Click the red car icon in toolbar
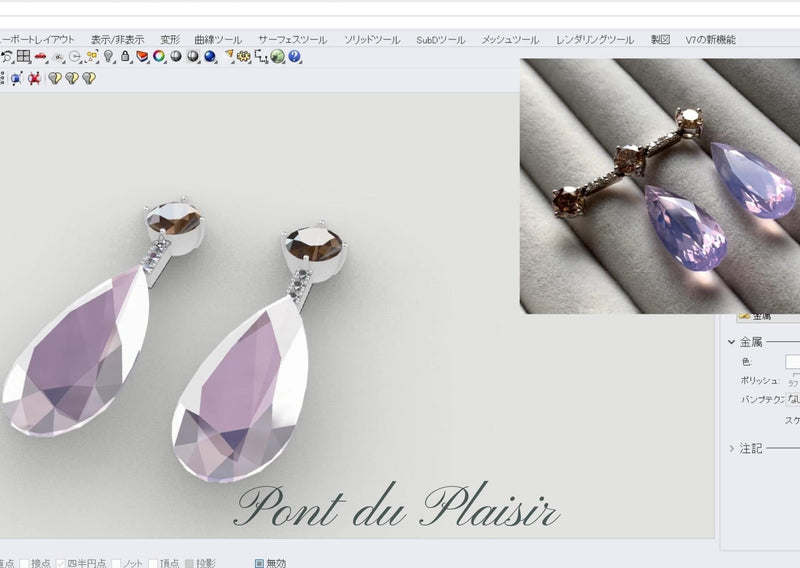This screenshot has height=568, width=800. tap(41, 57)
